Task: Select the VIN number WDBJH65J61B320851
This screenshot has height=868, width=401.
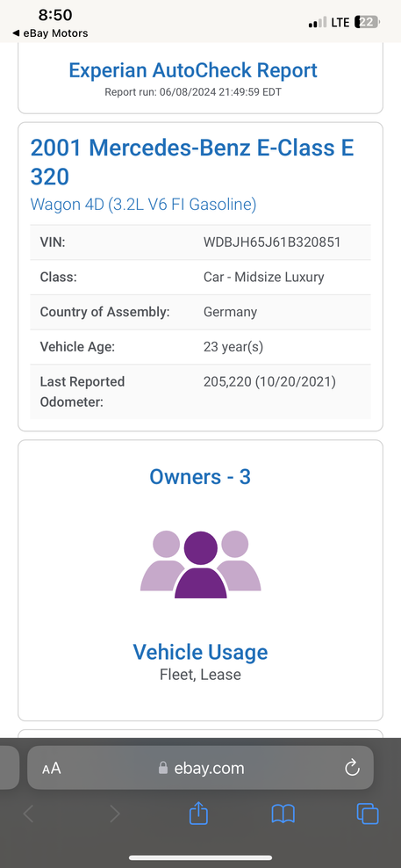Action: click(272, 242)
